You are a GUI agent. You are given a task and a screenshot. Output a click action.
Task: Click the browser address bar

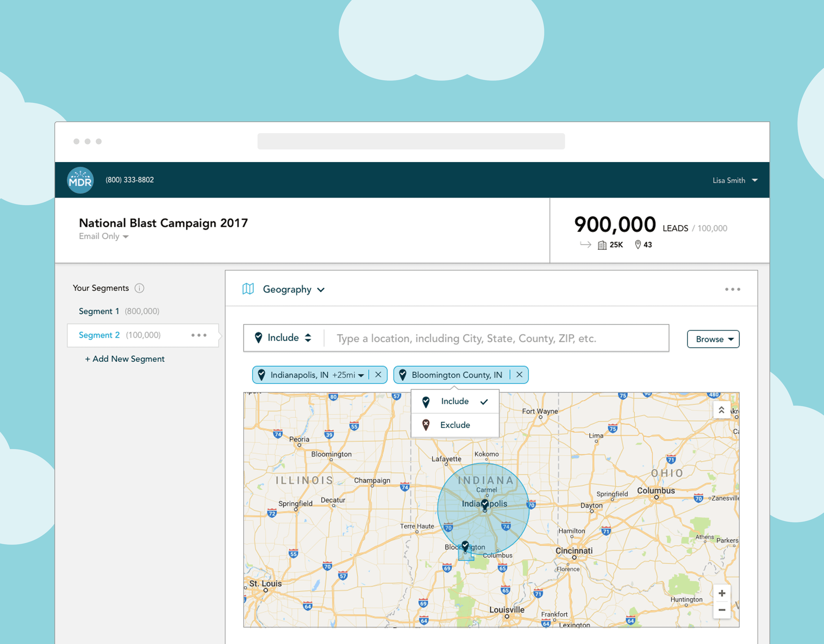(x=411, y=141)
